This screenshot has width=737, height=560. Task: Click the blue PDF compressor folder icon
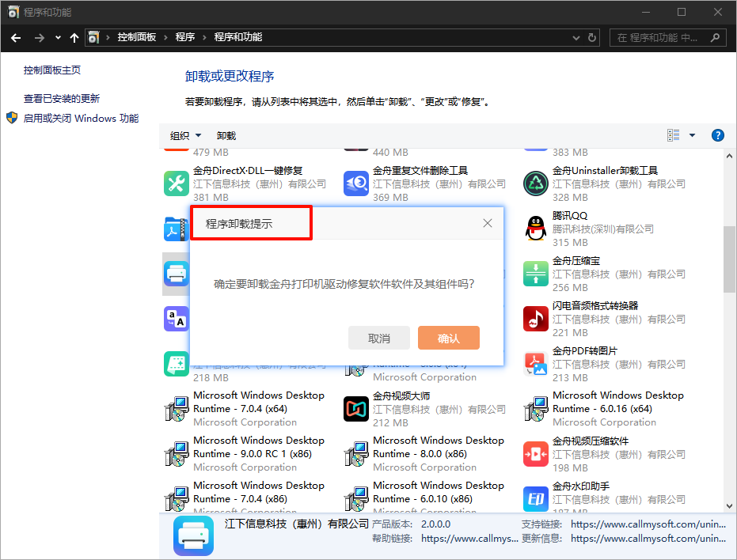(177, 229)
